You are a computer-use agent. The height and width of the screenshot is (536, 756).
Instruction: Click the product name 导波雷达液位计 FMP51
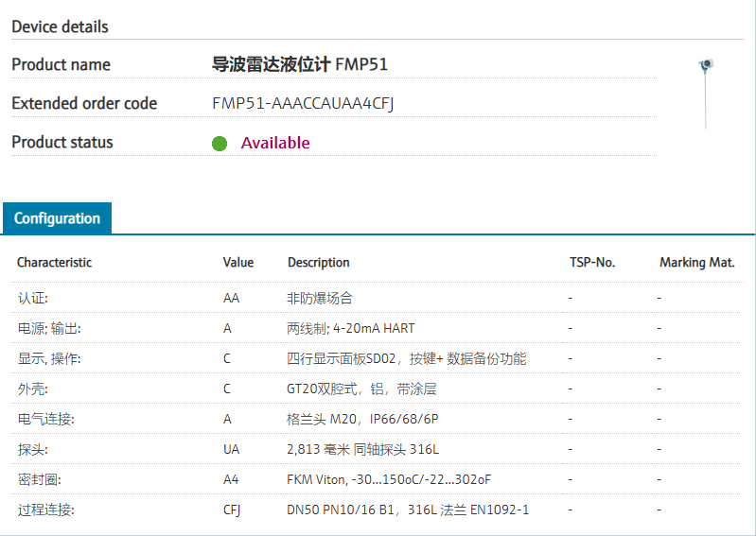point(300,64)
